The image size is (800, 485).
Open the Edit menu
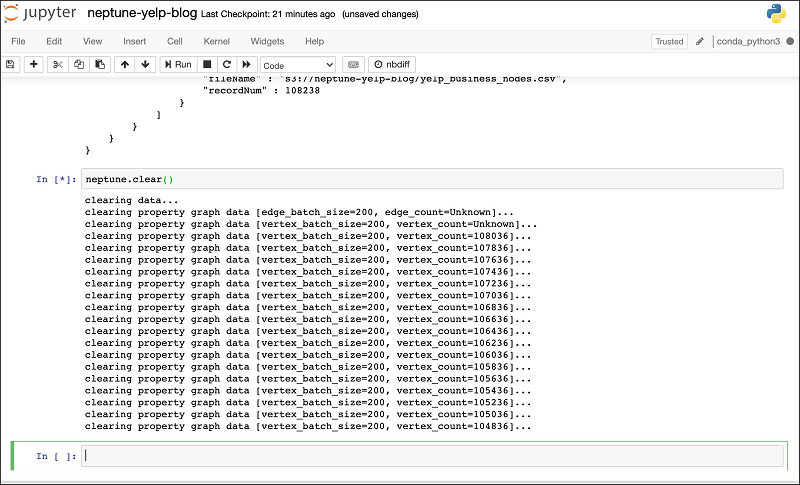(x=54, y=41)
